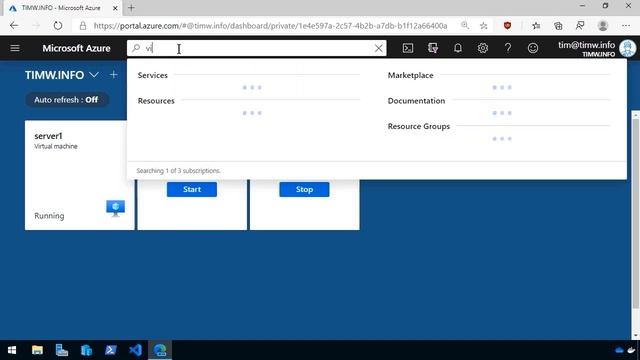This screenshot has height=360, width=640.
Task: Click the Microsoft Azure home title
Action: (76, 48)
